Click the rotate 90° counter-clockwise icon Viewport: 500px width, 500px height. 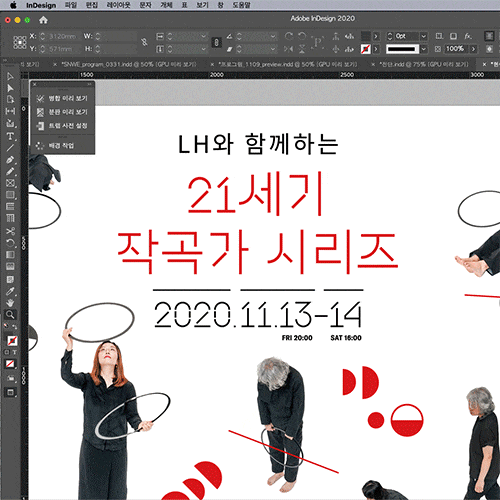click(302, 36)
